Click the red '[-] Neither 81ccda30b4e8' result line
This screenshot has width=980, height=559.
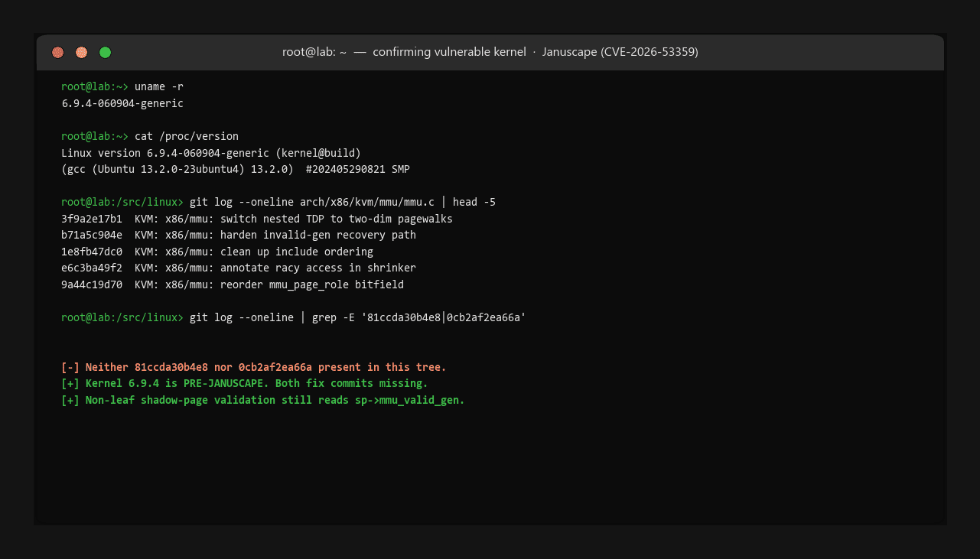coord(254,367)
